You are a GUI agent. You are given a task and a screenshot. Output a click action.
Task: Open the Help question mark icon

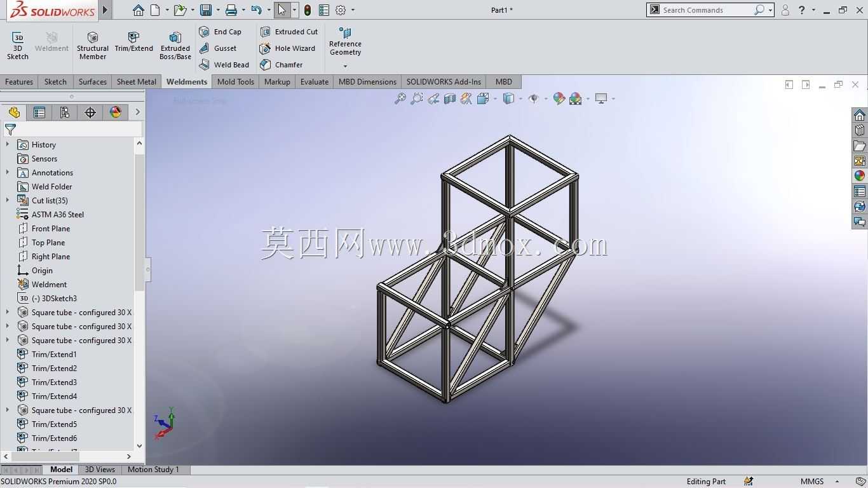(x=802, y=10)
